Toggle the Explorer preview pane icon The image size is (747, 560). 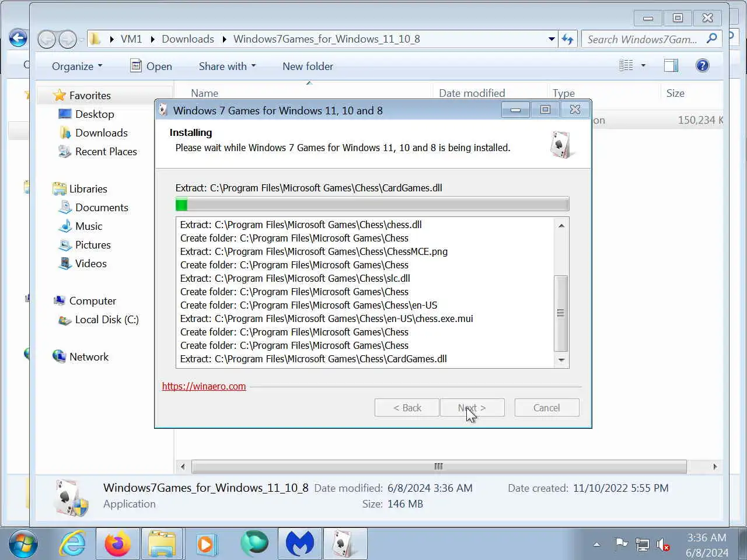coord(671,65)
